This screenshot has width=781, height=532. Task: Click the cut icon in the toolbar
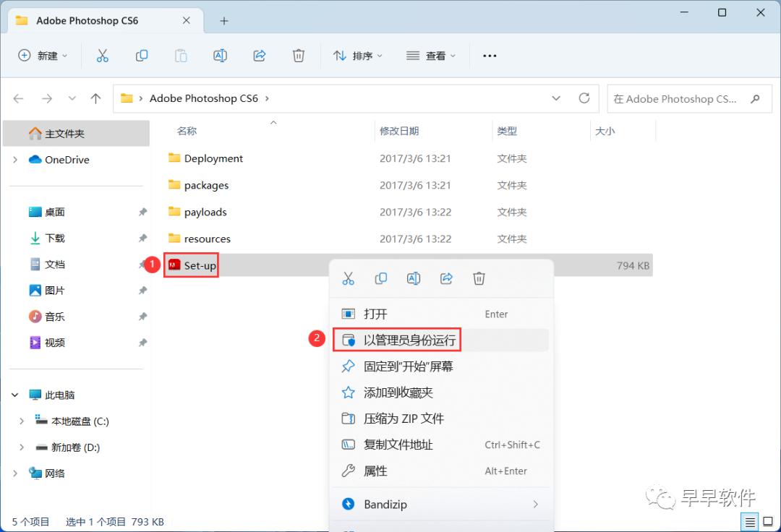pos(102,56)
